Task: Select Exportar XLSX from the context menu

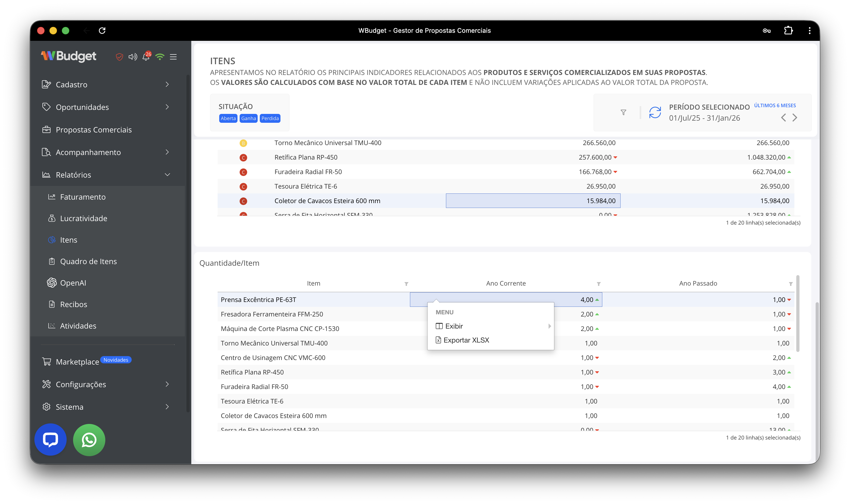Action: click(x=466, y=340)
